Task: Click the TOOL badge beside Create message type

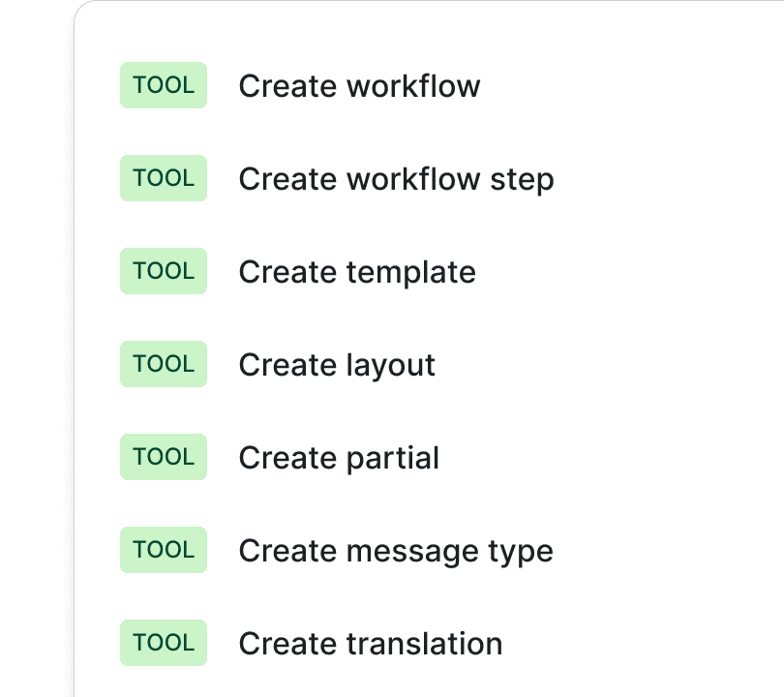Action: pos(163,550)
